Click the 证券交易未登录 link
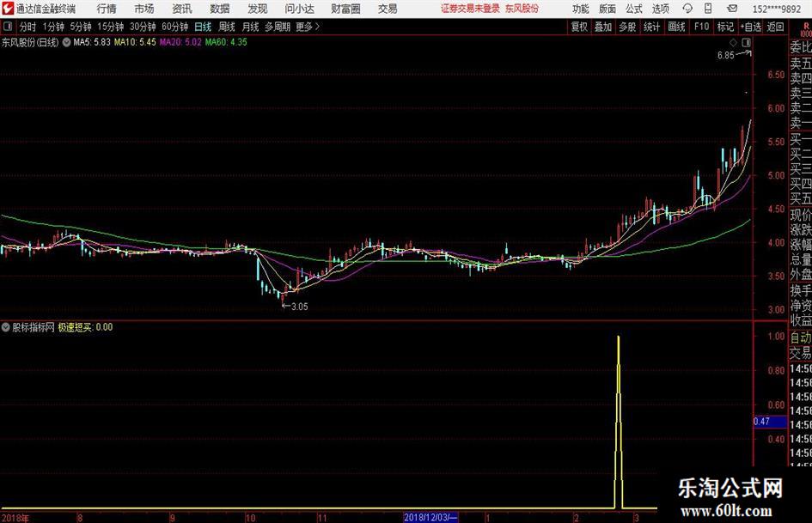This screenshot has height=523, width=812. 470,9
